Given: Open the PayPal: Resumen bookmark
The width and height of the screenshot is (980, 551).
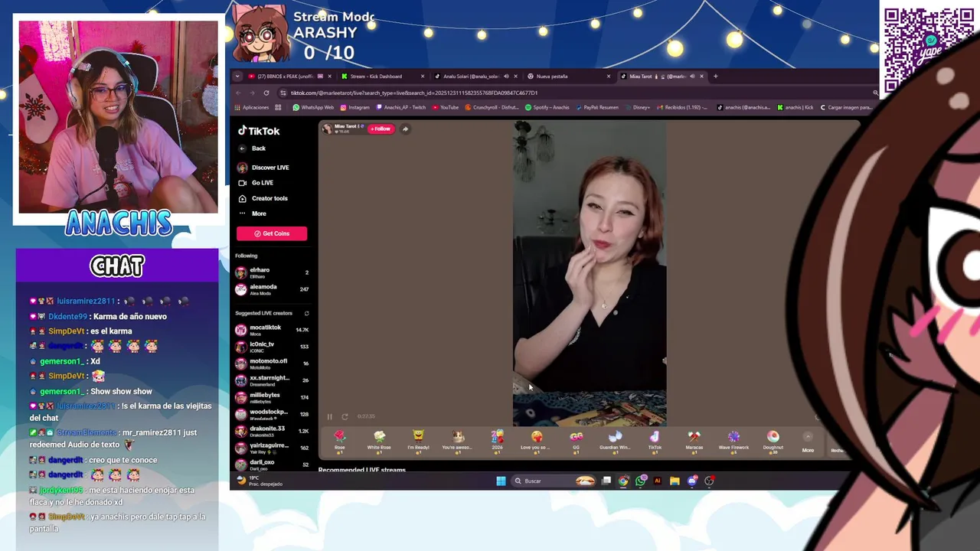Looking at the screenshot, I should [x=598, y=107].
